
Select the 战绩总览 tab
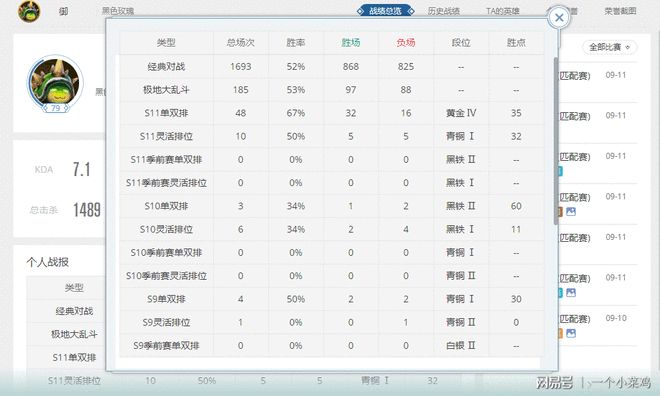385,11
